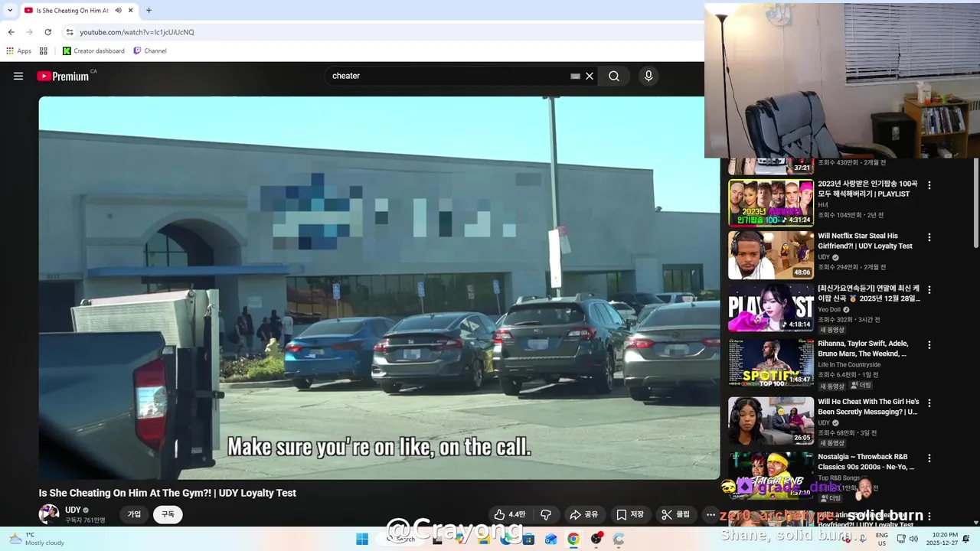980x551 pixels.
Task: Open the Channel bookmark
Action: point(150,51)
